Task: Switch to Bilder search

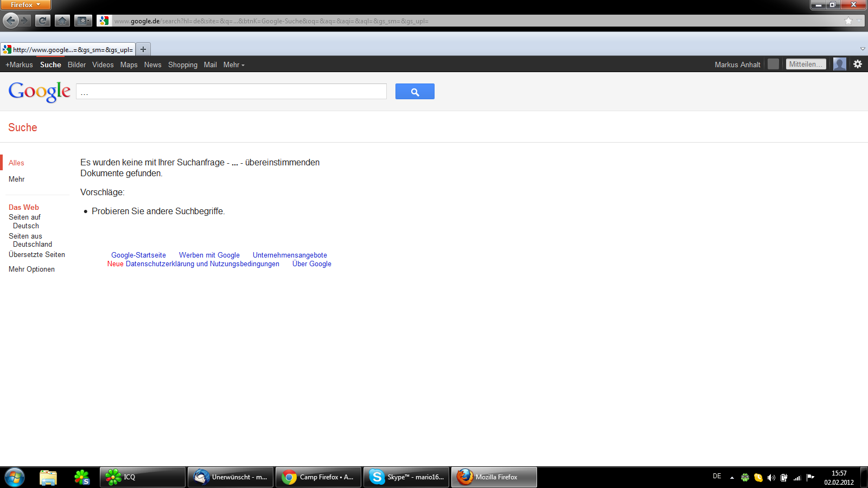Action: pyautogui.click(x=76, y=65)
